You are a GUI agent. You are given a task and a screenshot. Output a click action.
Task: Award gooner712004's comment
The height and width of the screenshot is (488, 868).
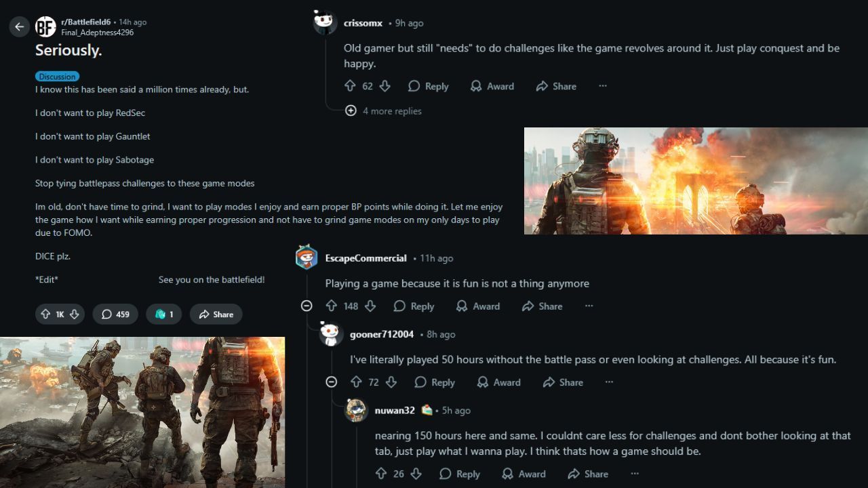coord(498,382)
